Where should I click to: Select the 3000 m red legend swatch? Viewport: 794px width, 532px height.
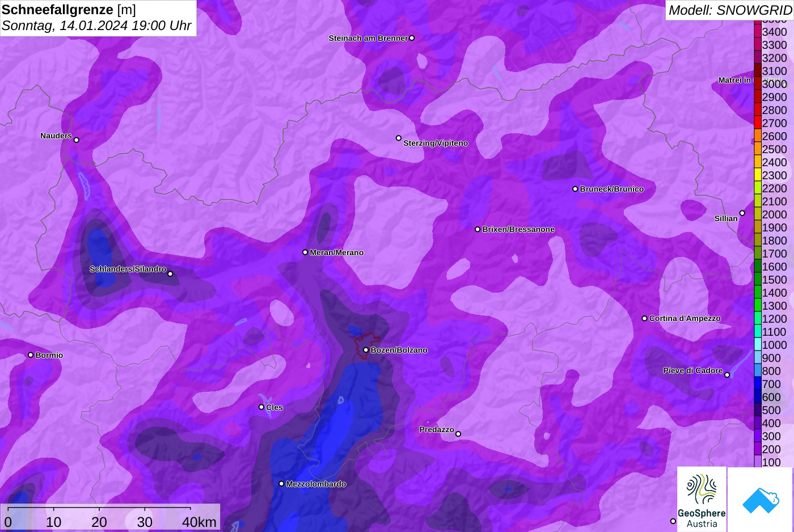757,84
